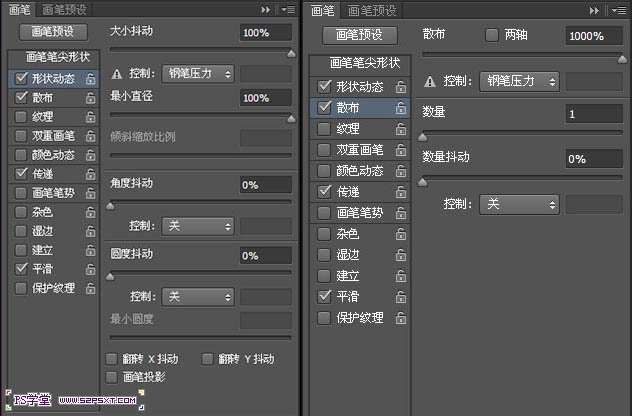Enable 画笔投影 checkbox
Image resolution: width=632 pixels, height=416 pixels.
111,377
